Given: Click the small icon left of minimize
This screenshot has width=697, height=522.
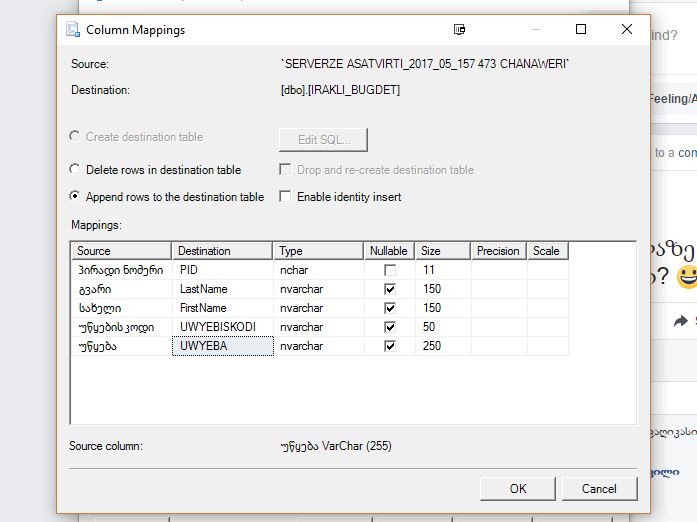Looking at the screenshot, I should [x=460, y=30].
